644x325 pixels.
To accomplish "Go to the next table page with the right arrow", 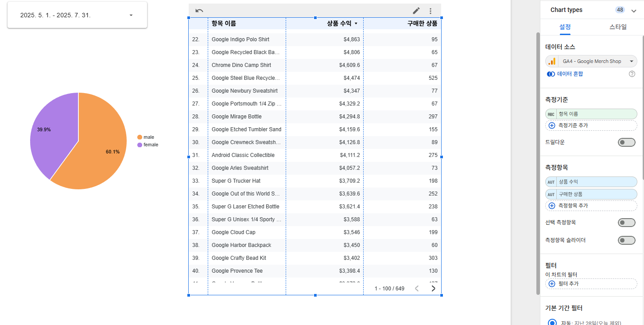I will pos(433,289).
